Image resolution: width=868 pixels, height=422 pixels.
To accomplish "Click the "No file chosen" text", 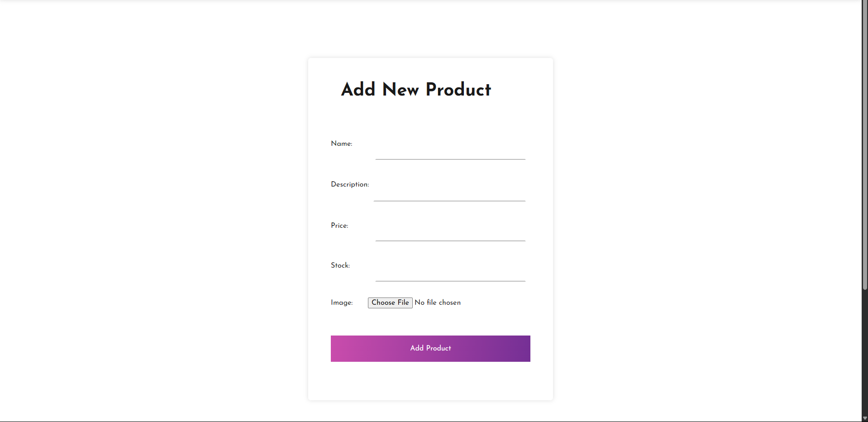I will point(438,302).
